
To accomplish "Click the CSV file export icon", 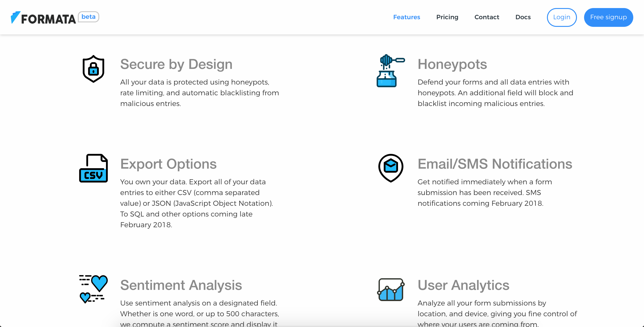I will 93,168.
